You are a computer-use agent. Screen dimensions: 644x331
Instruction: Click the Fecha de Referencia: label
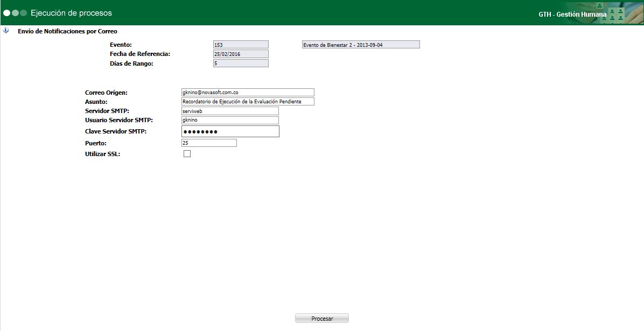tap(139, 54)
